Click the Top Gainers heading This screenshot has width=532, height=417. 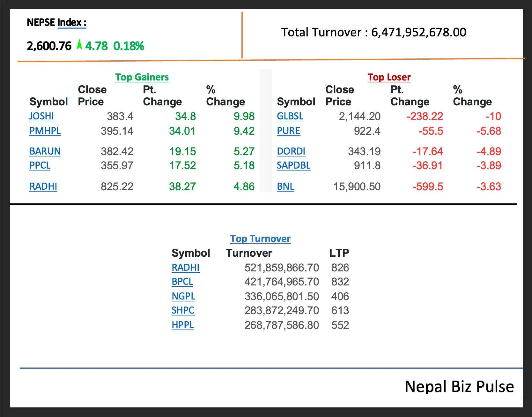[x=142, y=77]
